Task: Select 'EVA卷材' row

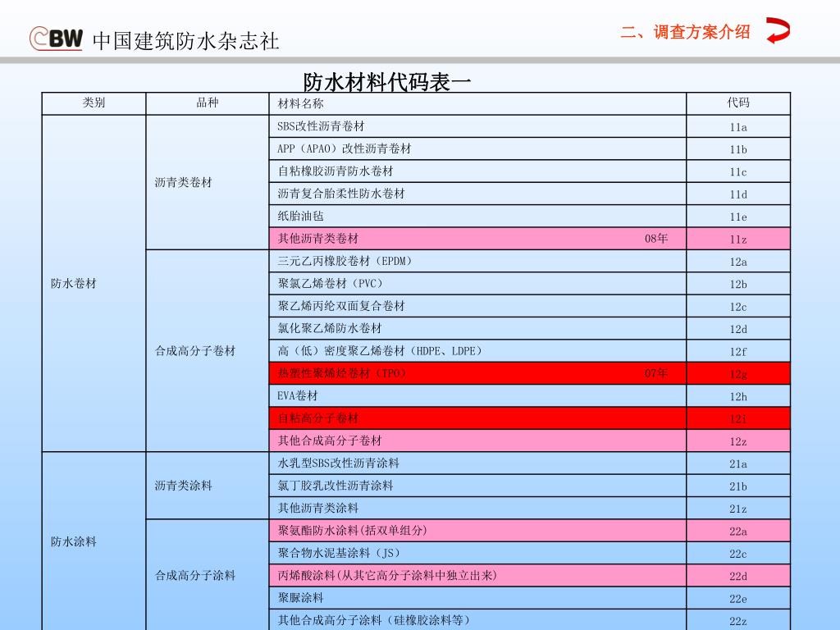Action: 477,396
